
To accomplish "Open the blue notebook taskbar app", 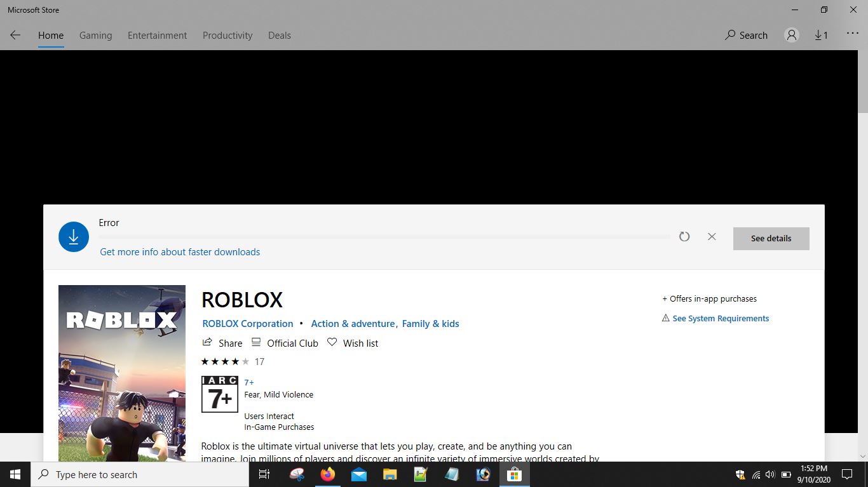I will tap(452, 474).
